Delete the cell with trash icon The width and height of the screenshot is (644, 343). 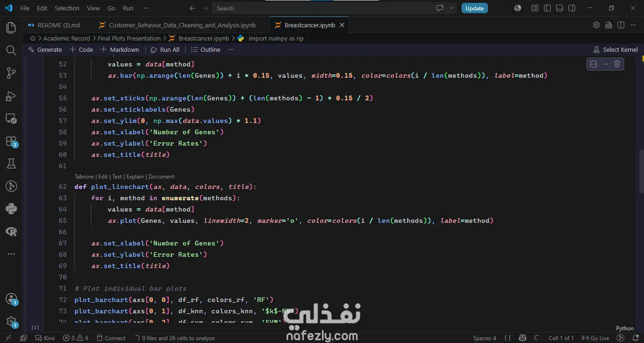click(617, 64)
